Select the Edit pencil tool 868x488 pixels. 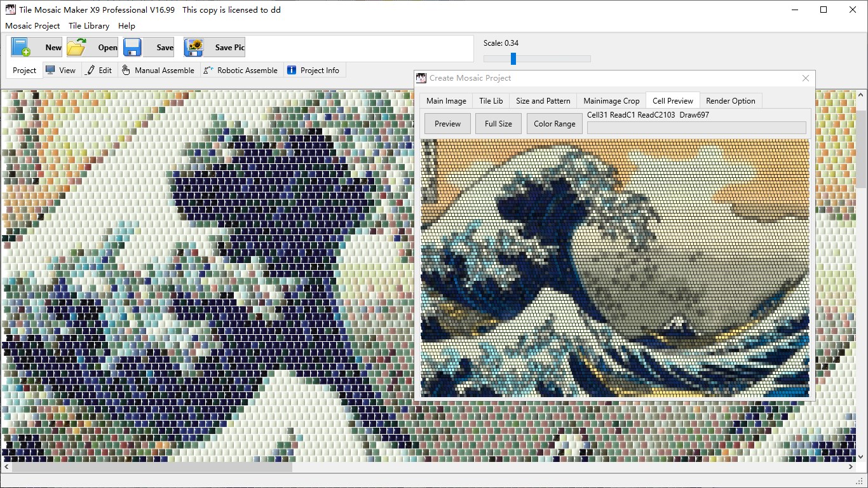coord(99,70)
